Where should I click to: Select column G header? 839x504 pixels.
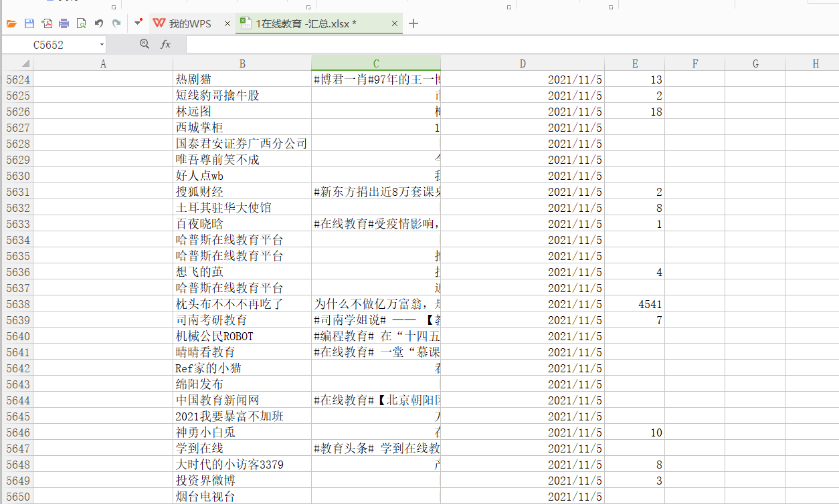coord(755,64)
